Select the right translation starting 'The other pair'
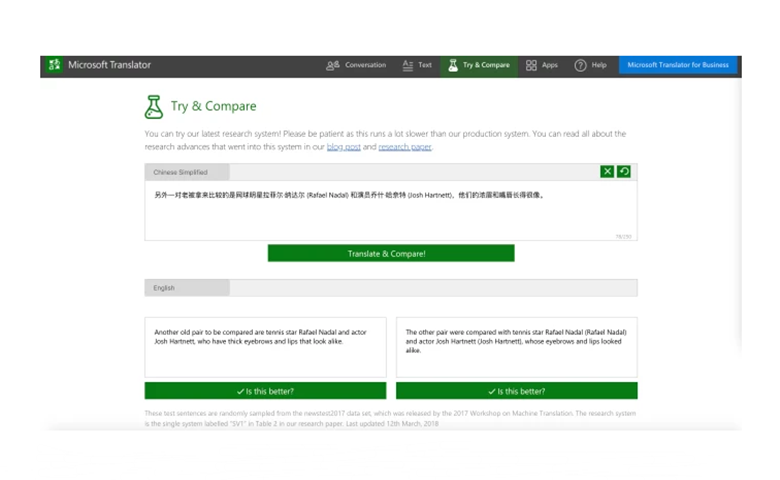 pos(516,347)
